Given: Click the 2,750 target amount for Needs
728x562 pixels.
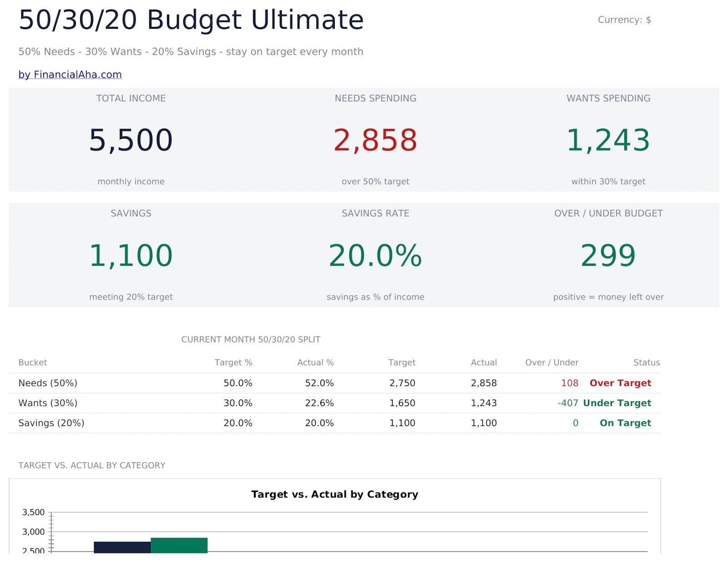Looking at the screenshot, I should click(x=402, y=383).
